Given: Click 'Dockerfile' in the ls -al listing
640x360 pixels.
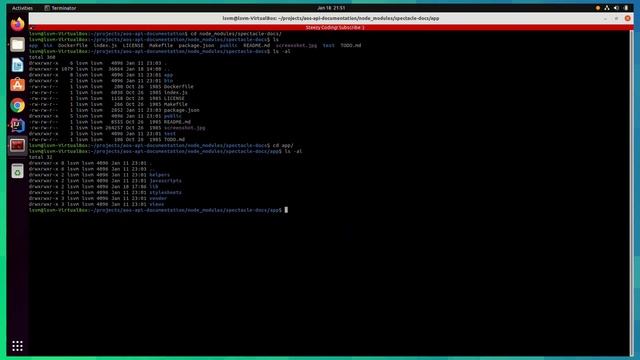Looking at the screenshot, I should (x=178, y=87).
